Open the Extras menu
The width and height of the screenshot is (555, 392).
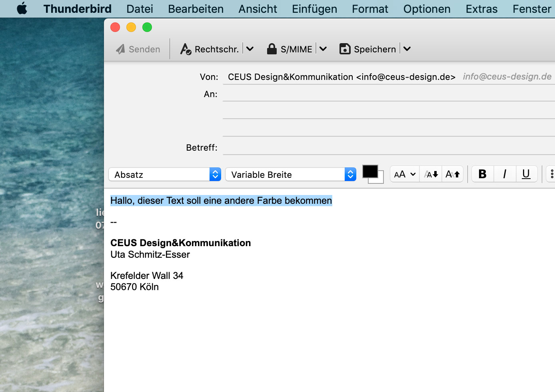coord(481,9)
